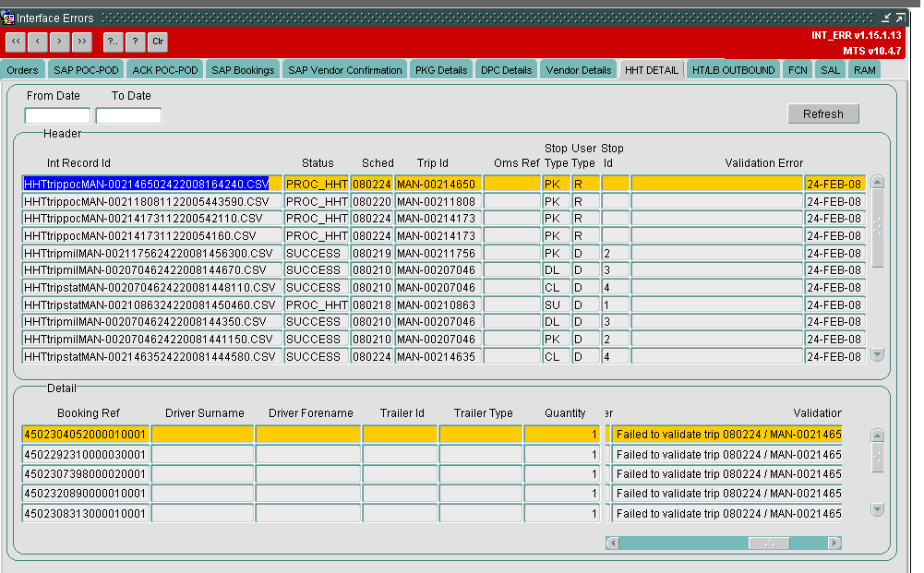Select record HHTtripmilMAN-0020704624220081443​50.CSV
This screenshot has width=924, height=573.
(152, 322)
